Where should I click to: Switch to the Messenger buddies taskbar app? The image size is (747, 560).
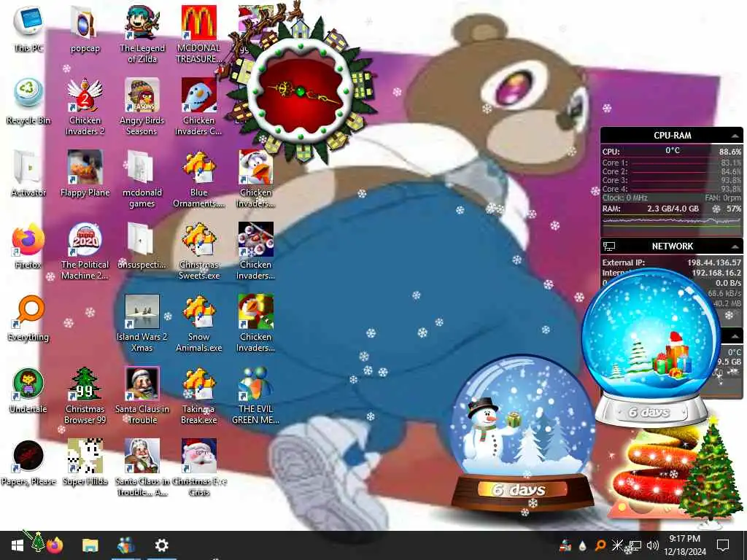pos(125,545)
